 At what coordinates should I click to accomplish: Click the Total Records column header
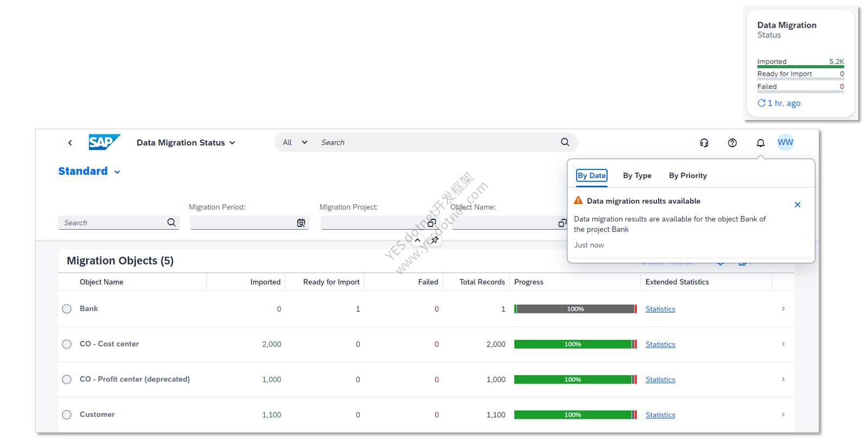click(x=482, y=282)
